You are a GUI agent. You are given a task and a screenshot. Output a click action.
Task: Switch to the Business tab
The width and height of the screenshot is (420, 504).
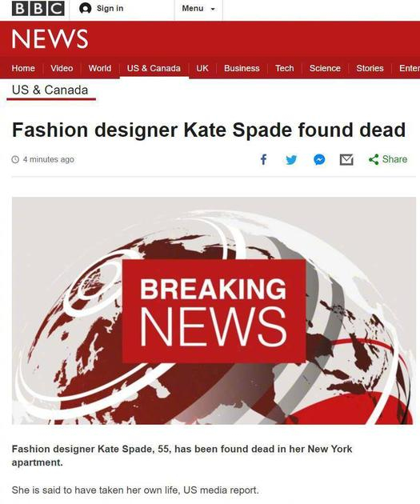(242, 68)
